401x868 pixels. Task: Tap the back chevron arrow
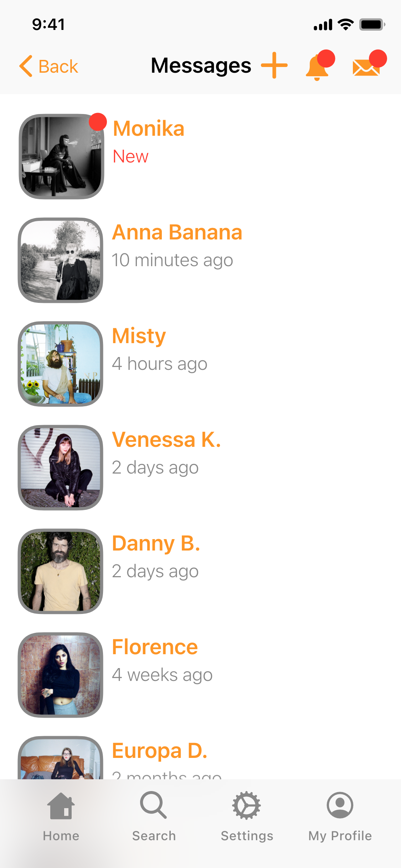[26, 66]
